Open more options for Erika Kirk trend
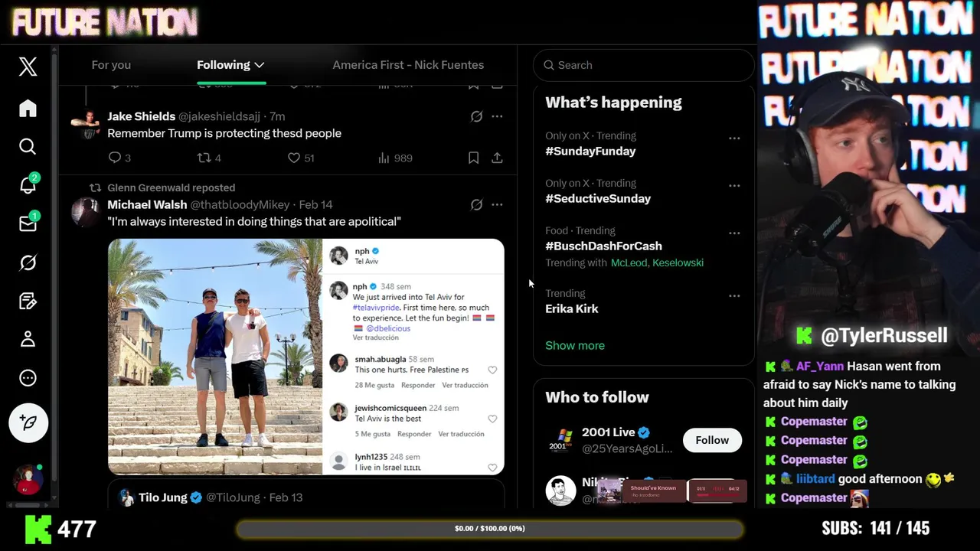This screenshot has width=980, height=551. click(734, 296)
